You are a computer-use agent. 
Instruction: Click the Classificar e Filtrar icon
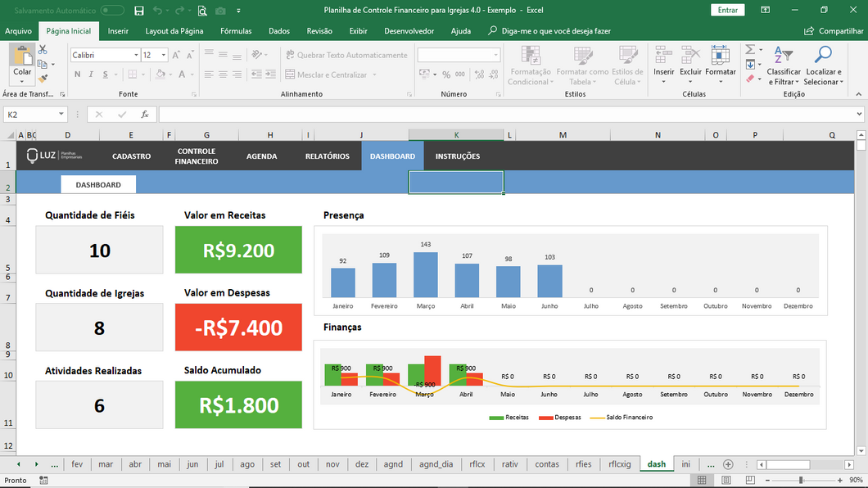(784, 56)
